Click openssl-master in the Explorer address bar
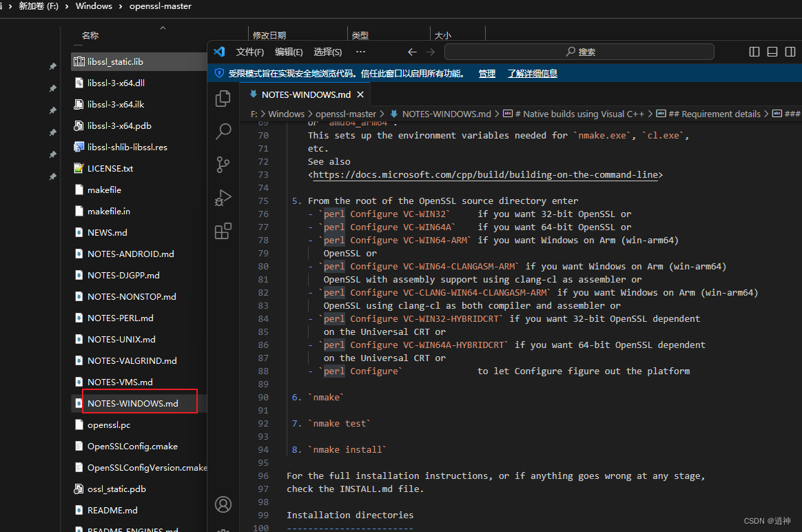 160,6
